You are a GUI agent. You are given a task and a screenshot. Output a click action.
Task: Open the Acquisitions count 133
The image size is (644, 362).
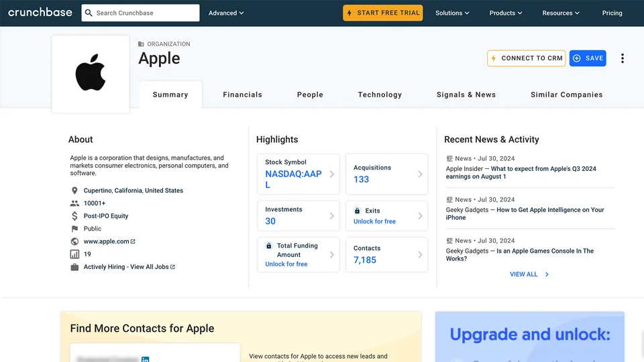tap(361, 180)
